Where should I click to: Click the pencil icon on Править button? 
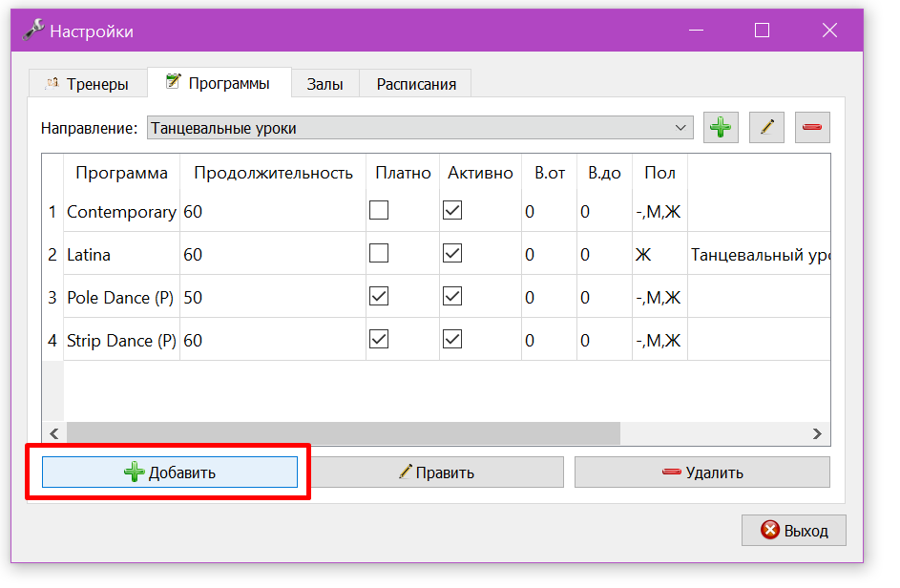click(x=406, y=472)
